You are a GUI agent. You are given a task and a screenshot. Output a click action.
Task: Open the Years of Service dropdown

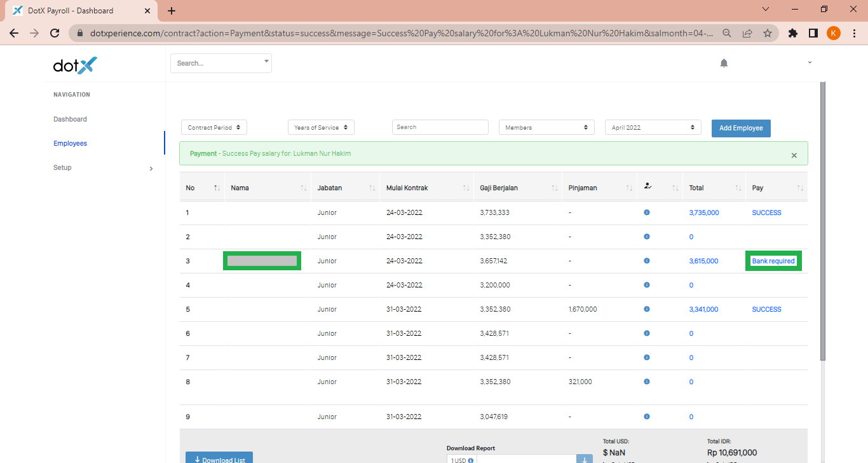(x=321, y=127)
